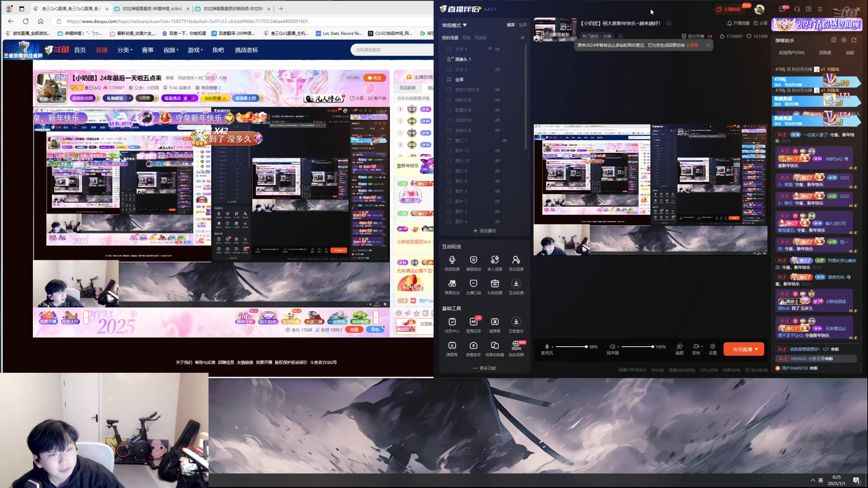This screenshot has height=488, width=868.
Task: Open 视频 dropdown on Douyu navbar
Action: click(x=171, y=50)
